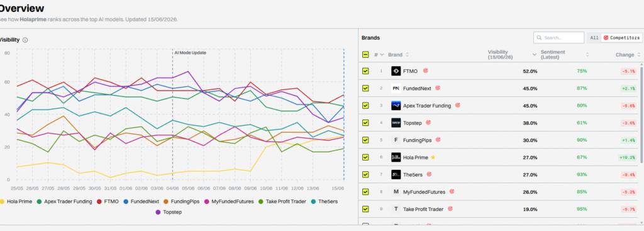Click the MyFundedFutures brand name
Screen dimensions: 644x231
coord(424,192)
